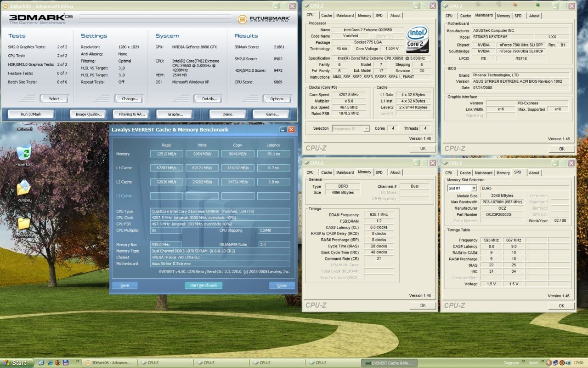
Task: Minimize the EVEREST benchmark window
Action: [x=283, y=130]
